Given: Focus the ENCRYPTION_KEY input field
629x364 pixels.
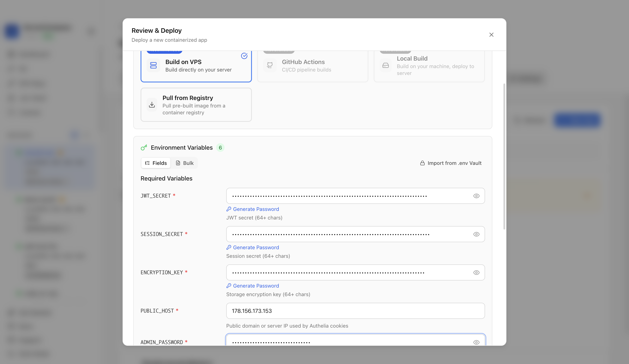Looking at the screenshot, I should click(355, 272).
